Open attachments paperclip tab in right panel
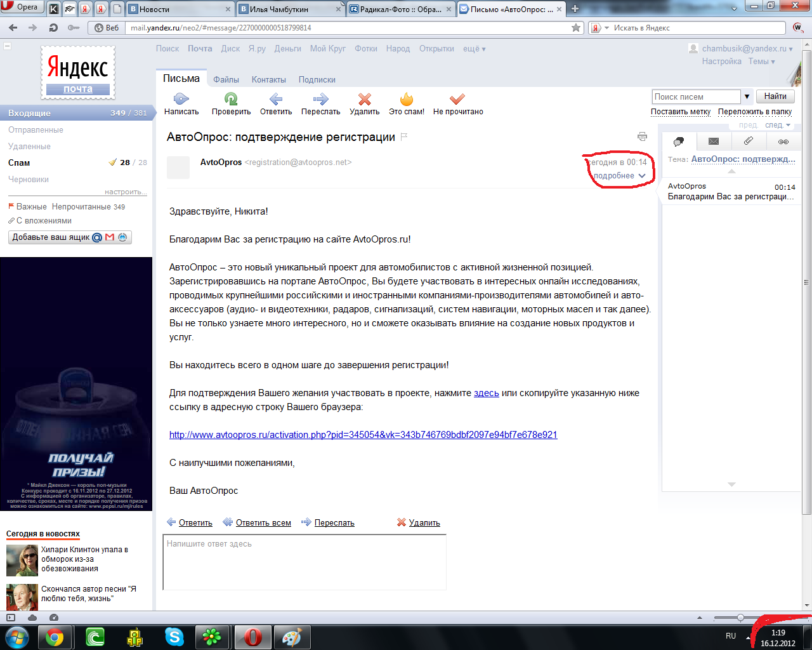This screenshot has width=812, height=650. 749,141
